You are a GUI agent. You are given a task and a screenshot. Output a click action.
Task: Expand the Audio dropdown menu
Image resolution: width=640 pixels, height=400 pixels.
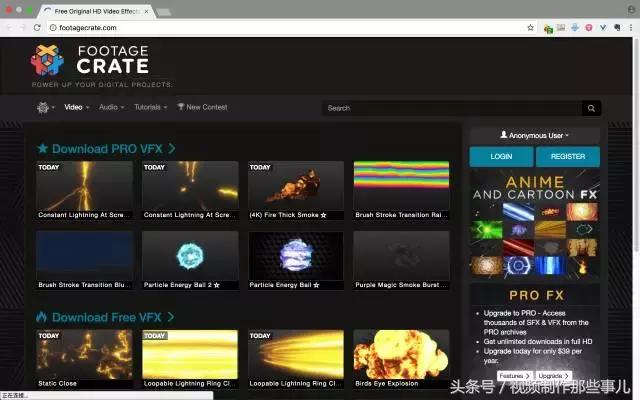point(112,107)
